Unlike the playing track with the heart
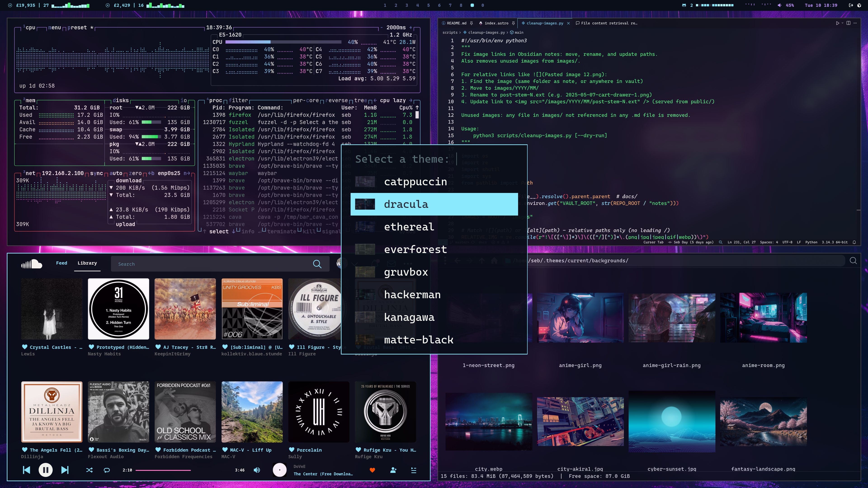Image resolution: width=868 pixels, height=488 pixels. [372, 470]
